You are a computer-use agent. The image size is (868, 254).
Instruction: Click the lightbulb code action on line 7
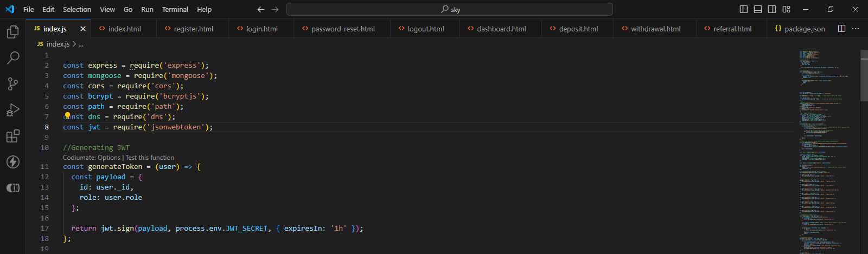(67, 116)
